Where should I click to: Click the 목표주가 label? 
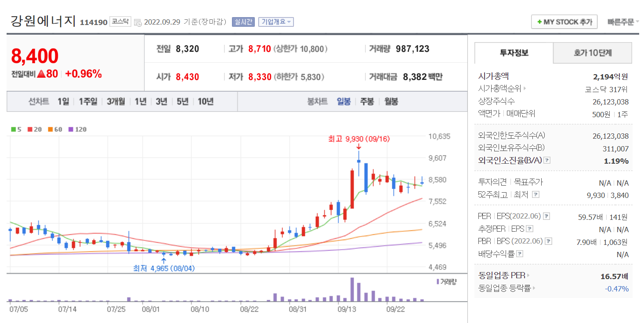[528, 181]
